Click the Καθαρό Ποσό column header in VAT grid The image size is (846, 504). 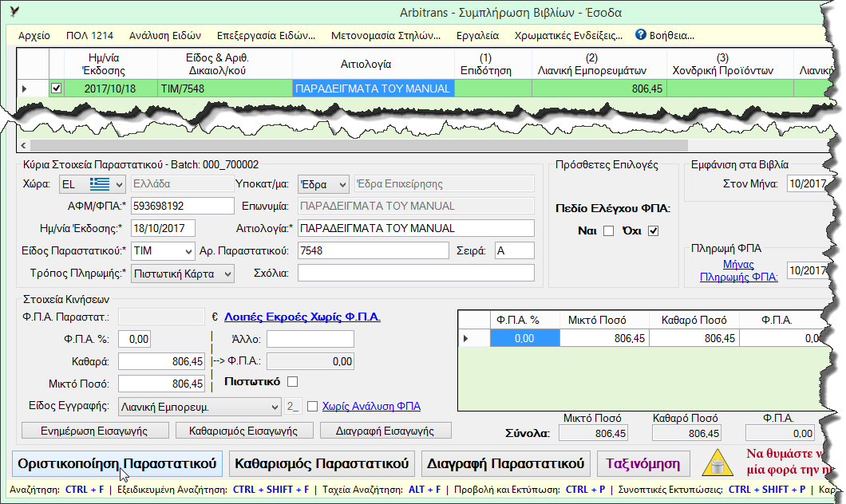tap(694, 321)
